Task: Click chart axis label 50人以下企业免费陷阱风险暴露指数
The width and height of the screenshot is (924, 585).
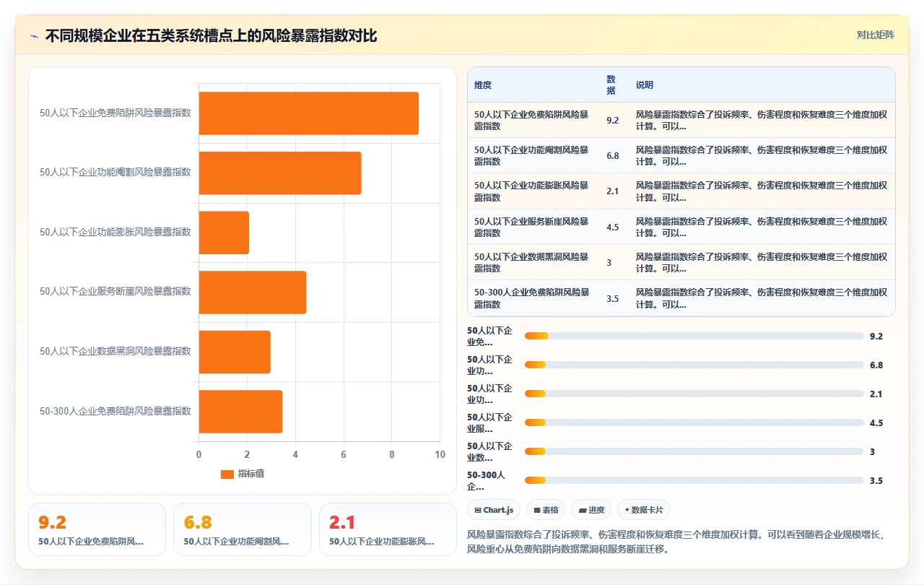Action: click(115, 113)
